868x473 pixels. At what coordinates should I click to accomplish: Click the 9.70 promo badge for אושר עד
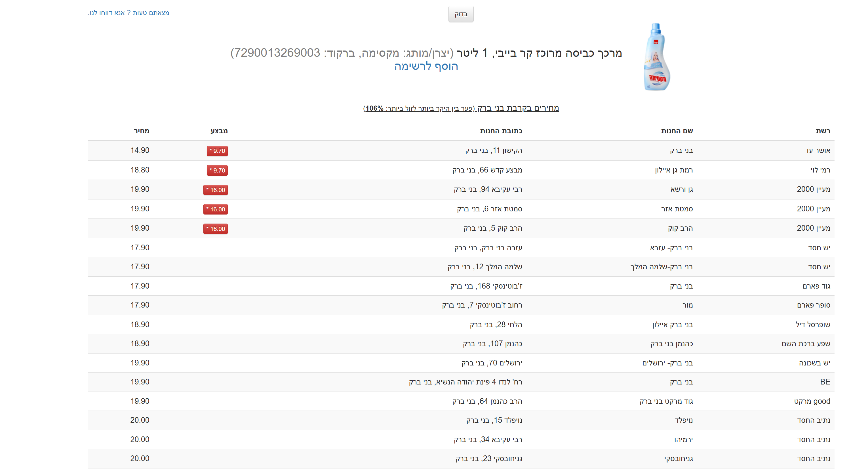point(217,151)
